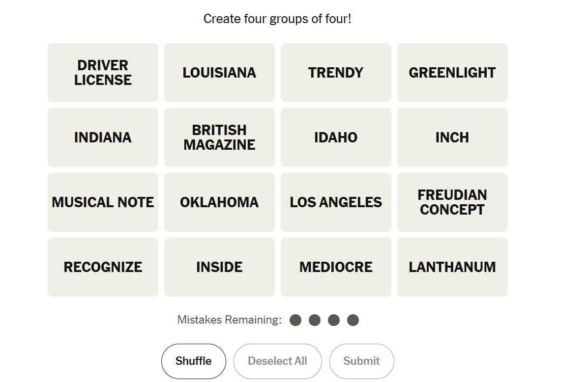This screenshot has width=588, height=382.
Task: Choose the OKLAHOMA tile
Action: pos(219,202)
